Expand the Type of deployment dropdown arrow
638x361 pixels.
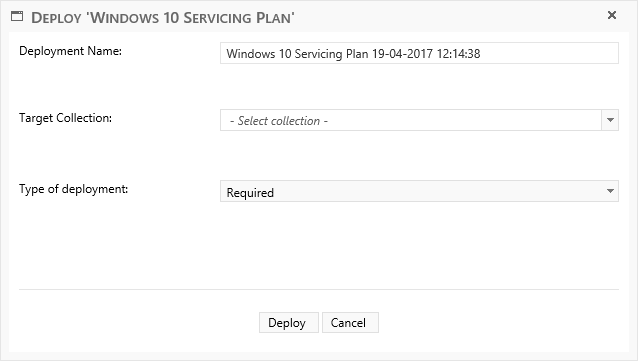(x=610, y=191)
